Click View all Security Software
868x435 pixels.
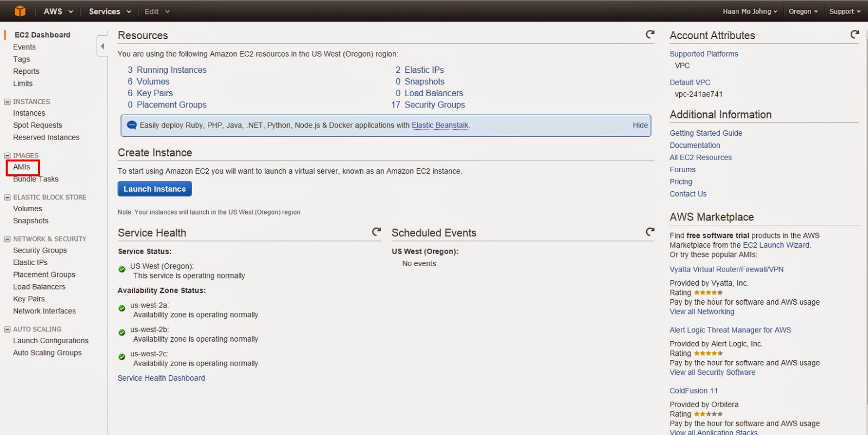712,373
